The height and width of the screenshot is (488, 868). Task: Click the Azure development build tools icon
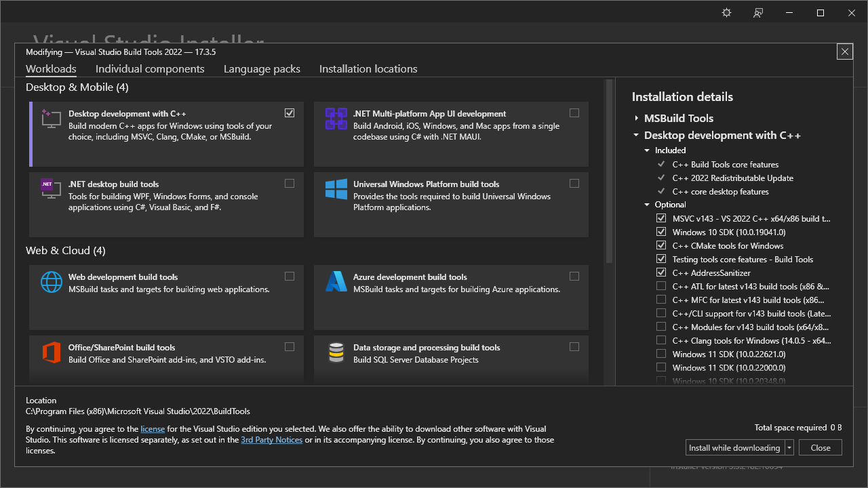pos(336,282)
